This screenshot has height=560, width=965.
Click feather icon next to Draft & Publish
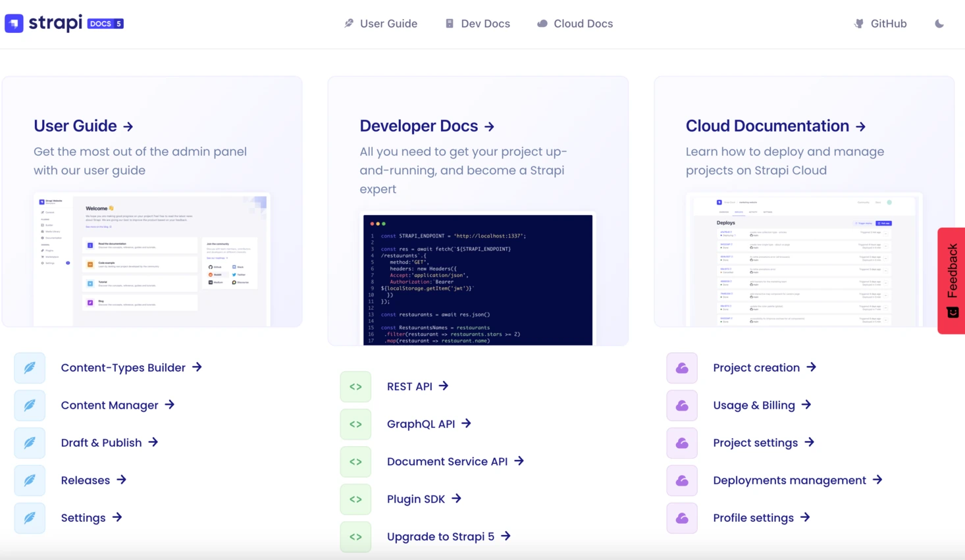pos(30,443)
